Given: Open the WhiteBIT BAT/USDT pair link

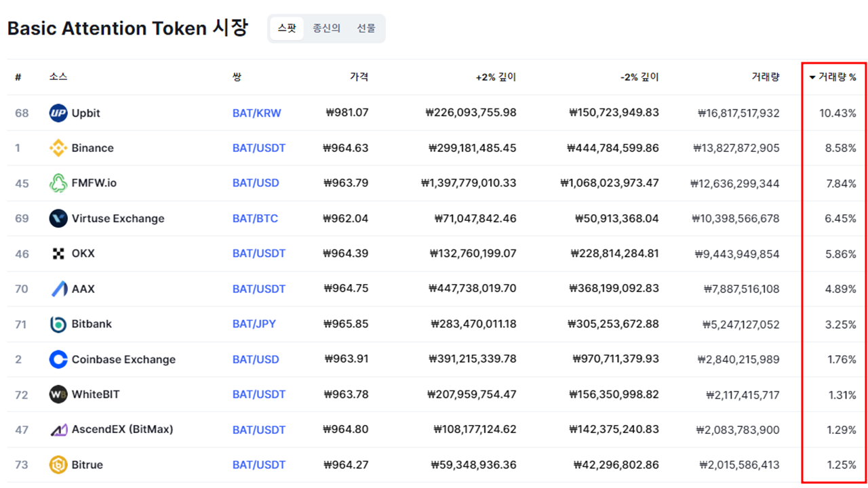Looking at the screenshot, I should (259, 394).
